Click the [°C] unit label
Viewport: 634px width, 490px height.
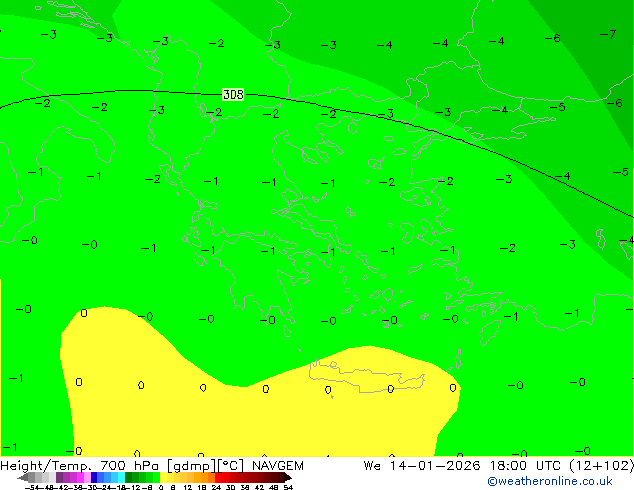click(x=231, y=466)
